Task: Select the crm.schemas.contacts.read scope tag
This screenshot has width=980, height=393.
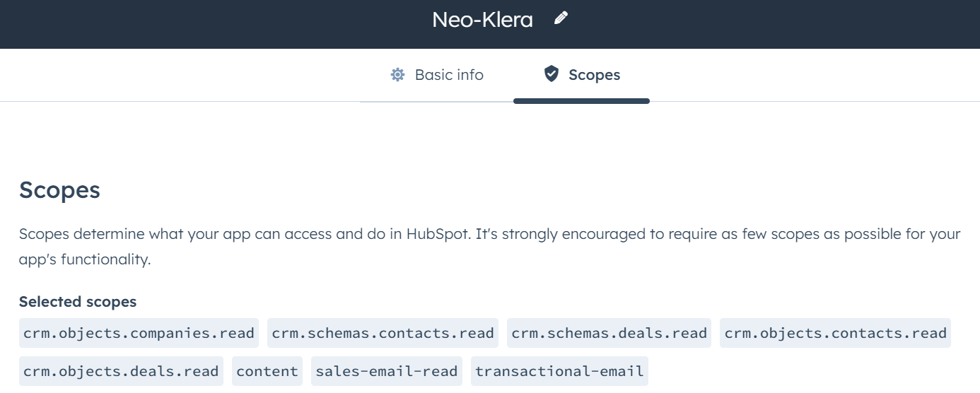Action: pos(383,333)
